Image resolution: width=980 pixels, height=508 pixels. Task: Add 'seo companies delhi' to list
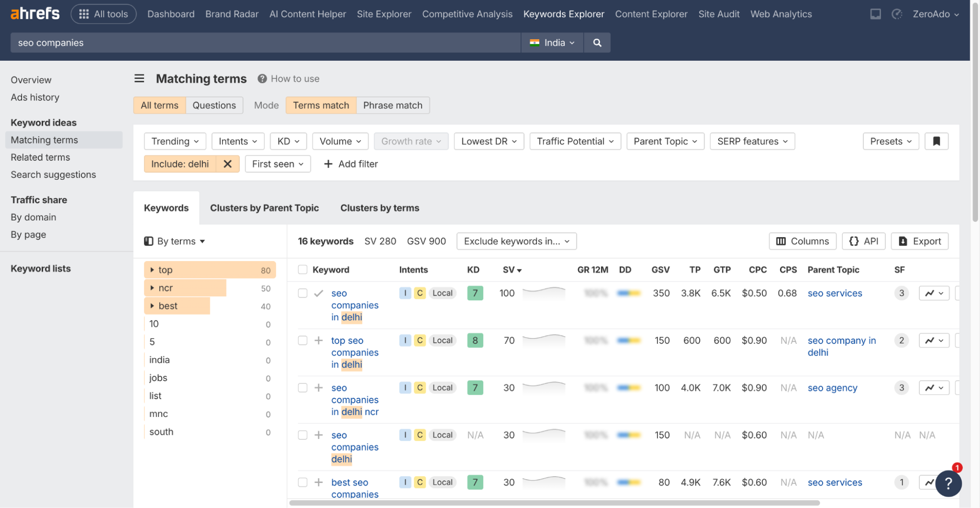(319, 435)
